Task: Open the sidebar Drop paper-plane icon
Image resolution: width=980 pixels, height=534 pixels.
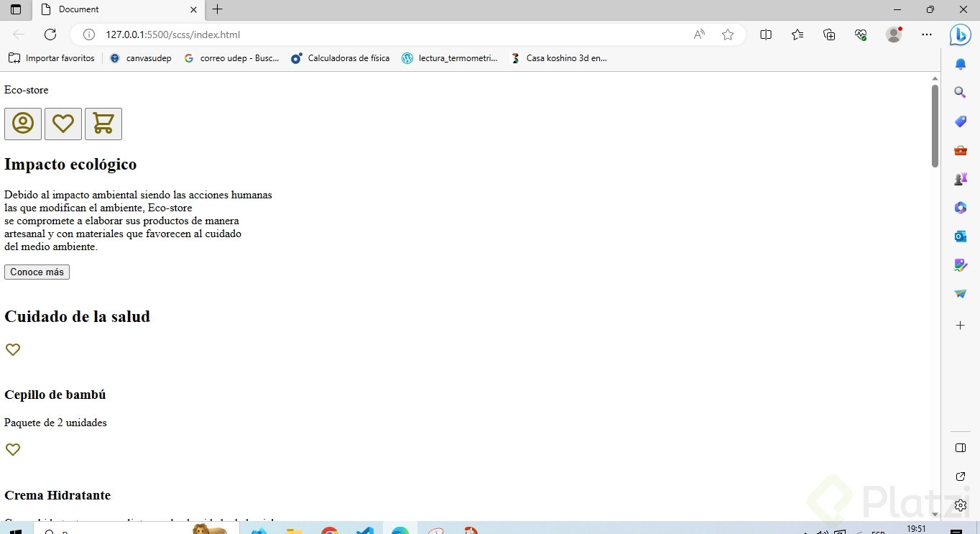Action: click(x=961, y=294)
